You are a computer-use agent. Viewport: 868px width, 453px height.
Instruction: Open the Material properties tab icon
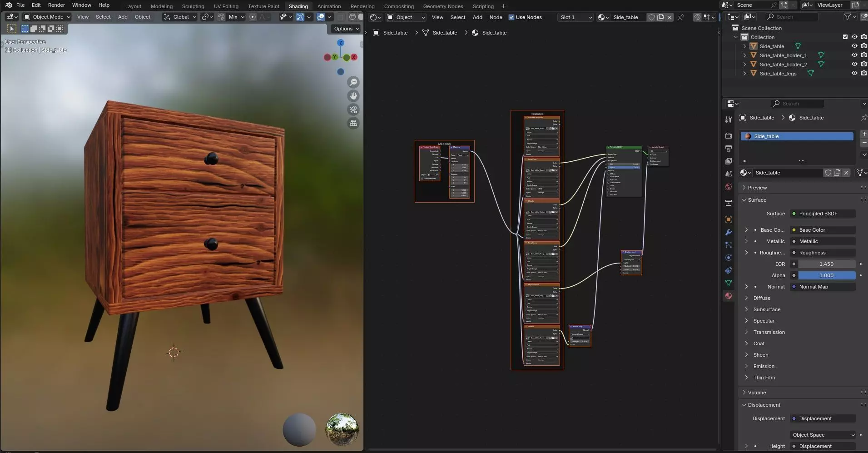coord(729,296)
